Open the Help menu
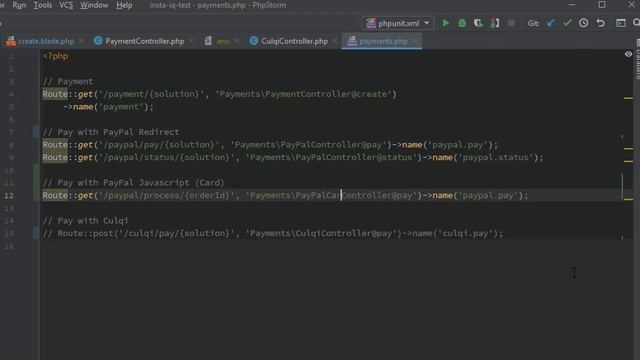 (124, 5)
